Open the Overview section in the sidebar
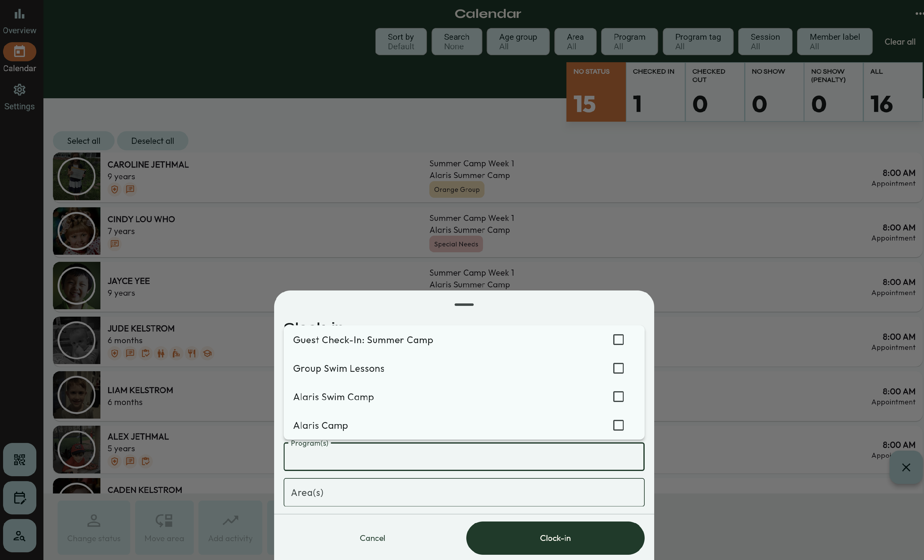 pyautogui.click(x=19, y=21)
